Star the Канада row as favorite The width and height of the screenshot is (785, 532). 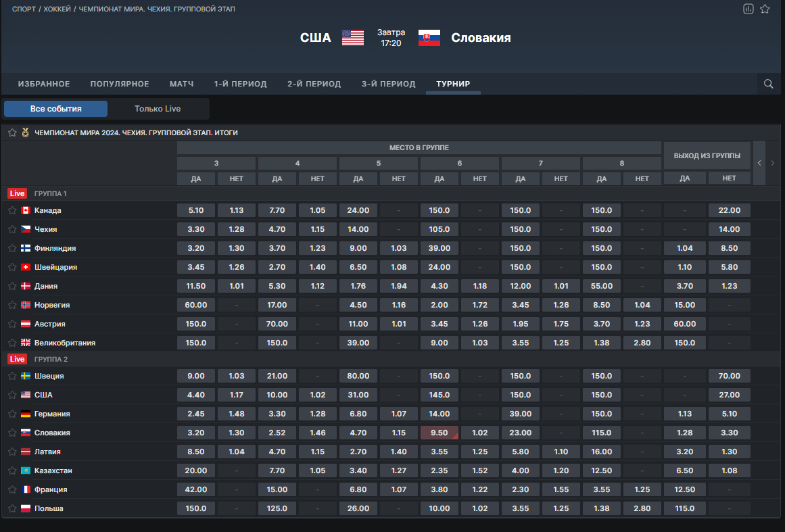point(12,210)
